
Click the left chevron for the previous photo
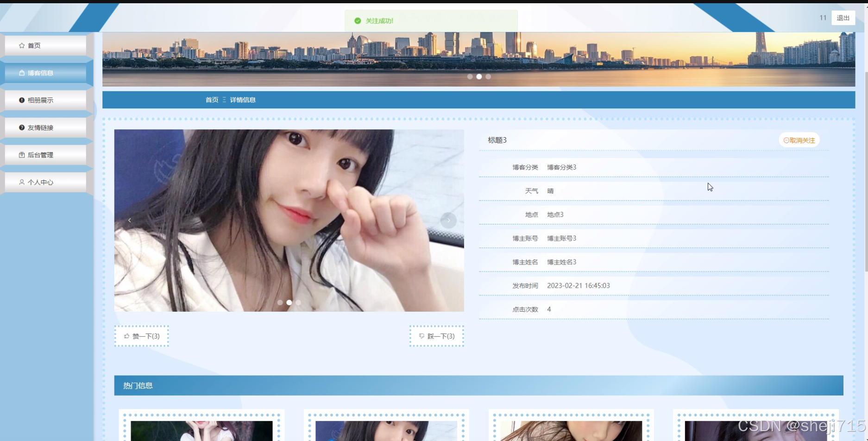point(130,220)
